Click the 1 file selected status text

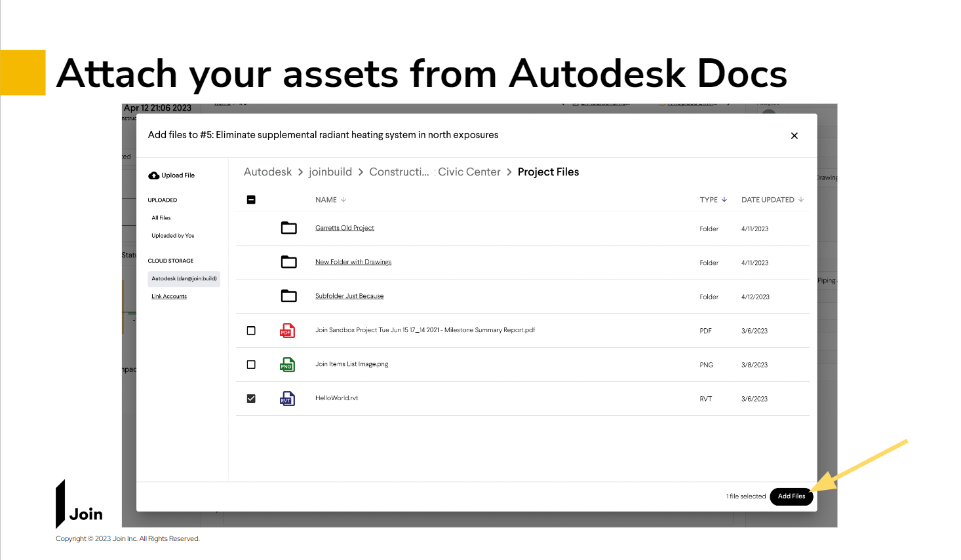[746, 496]
